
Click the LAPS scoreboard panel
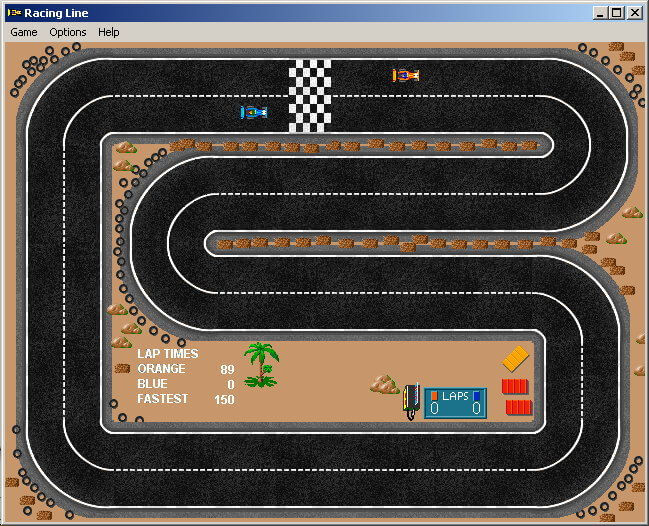tap(455, 403)
